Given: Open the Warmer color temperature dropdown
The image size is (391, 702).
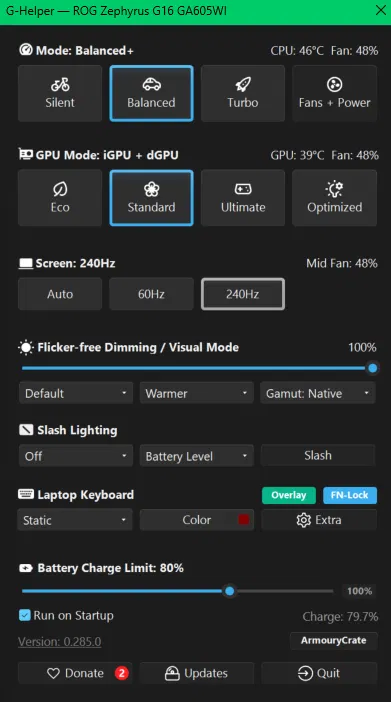Looking at the screenshot, I should pyautogui.click(x=197, y=393).
